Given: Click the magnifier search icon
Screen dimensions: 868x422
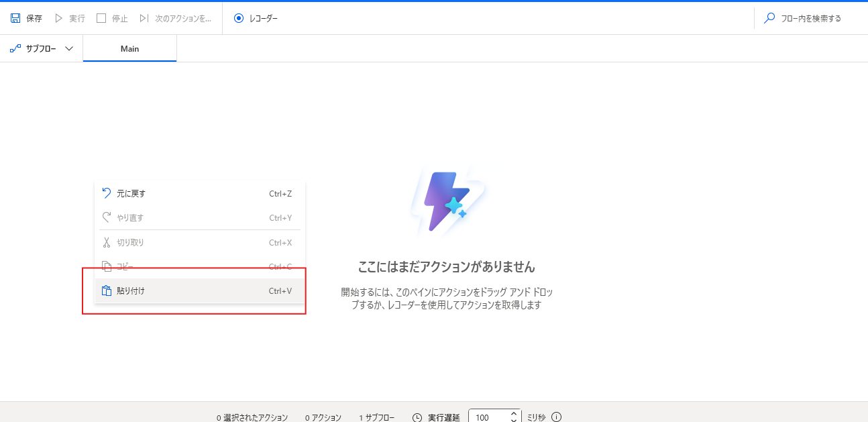Looking at the screenshot, I should pyautogui.click(x=769, y=18).
